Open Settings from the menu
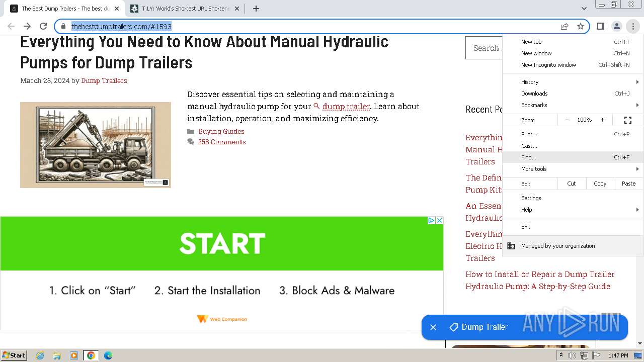The height and width of the screenshot is (362, 644). click(x=573, y=198)
